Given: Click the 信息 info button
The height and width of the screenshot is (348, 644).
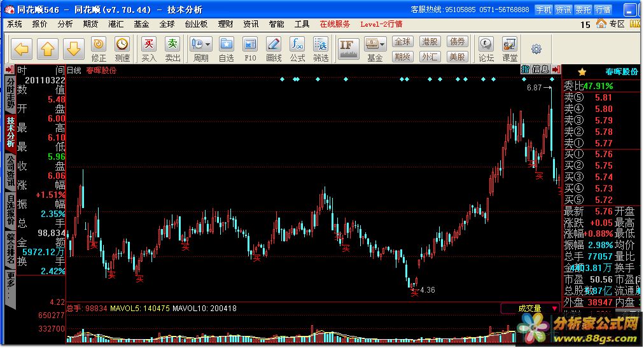Looking at the screenshot, I should click(x=540, y=69).
